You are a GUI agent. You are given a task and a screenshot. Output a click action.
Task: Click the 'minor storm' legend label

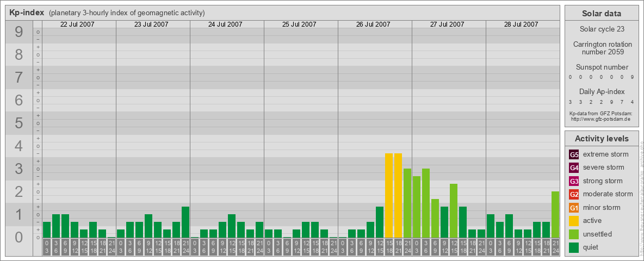pos(602,207)
